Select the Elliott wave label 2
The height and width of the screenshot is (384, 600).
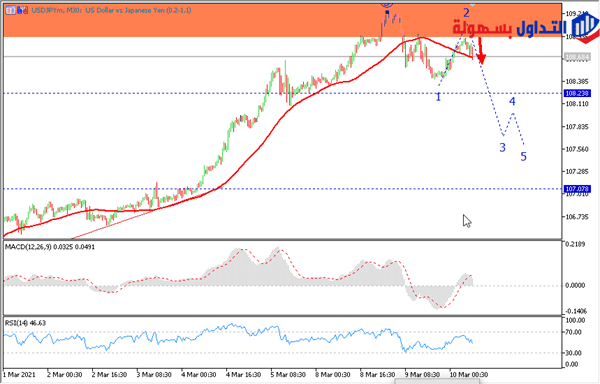(466, 13)
